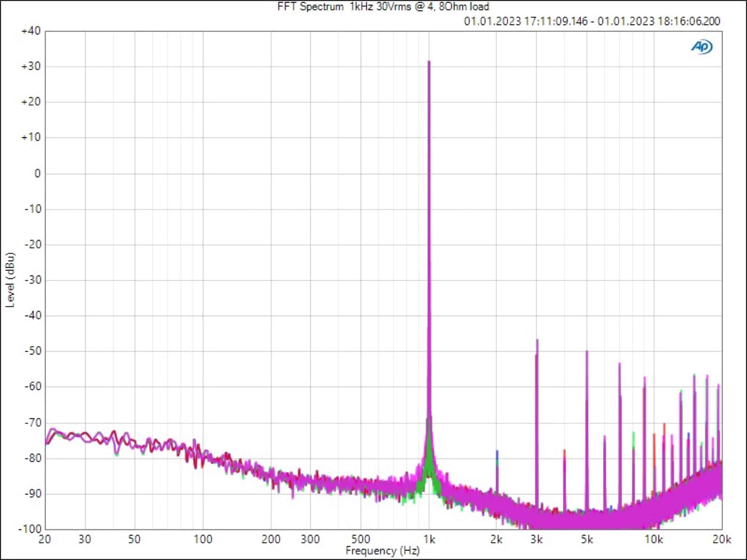
Task: Click the FFT Spectrum chart title
Action: tap(383, 7)
